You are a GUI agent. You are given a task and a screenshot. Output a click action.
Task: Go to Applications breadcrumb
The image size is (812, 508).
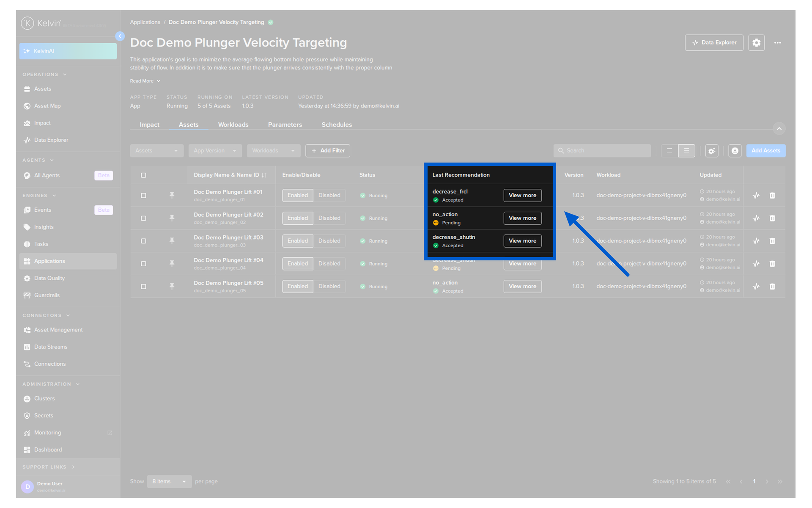coord(145,22)
